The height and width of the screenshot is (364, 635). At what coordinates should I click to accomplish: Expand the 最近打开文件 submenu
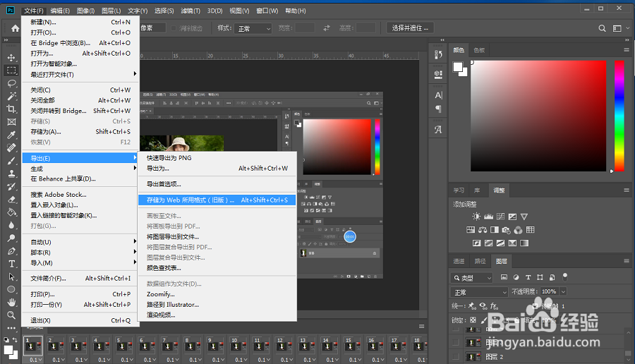[80, 75]
